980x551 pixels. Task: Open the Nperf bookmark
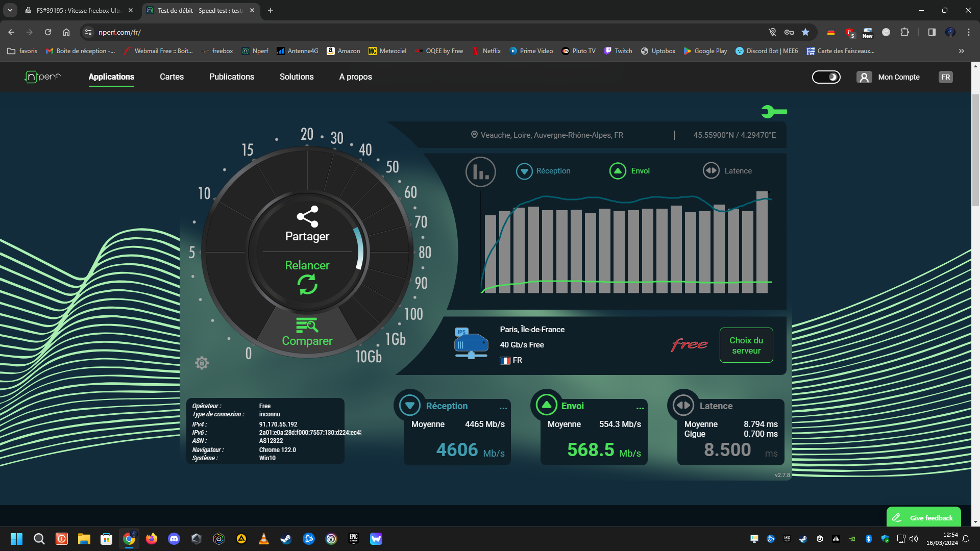[x=255, y=51]
